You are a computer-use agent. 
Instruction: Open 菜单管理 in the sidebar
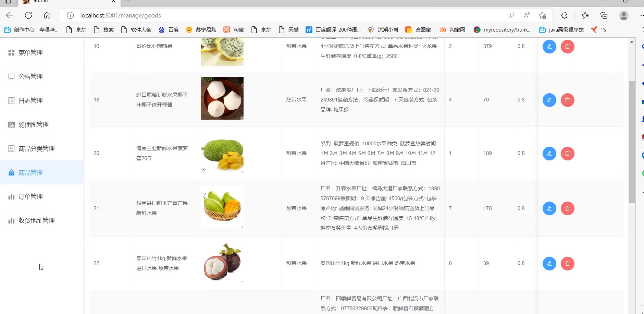(x=41, y=52)
